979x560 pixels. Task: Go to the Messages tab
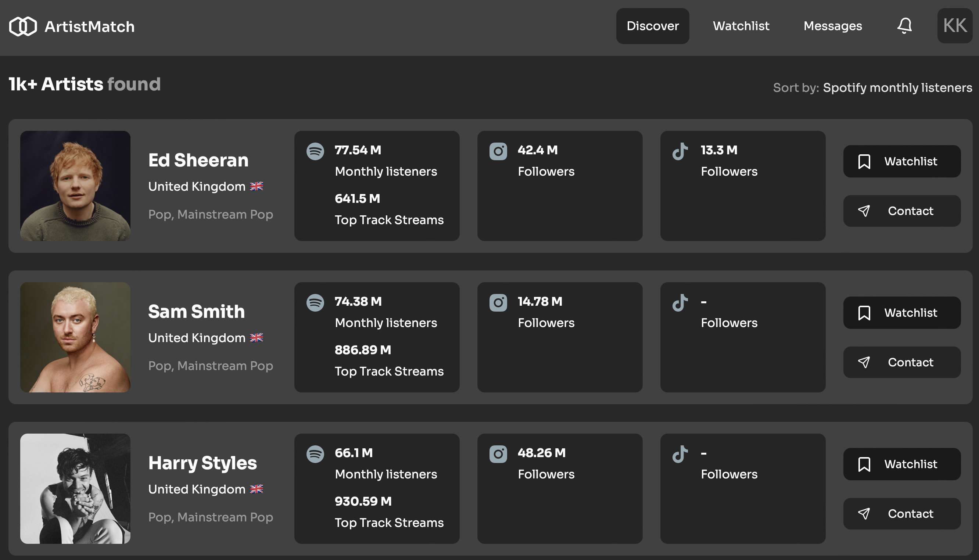pyautogui.click(x=832, y=26)
